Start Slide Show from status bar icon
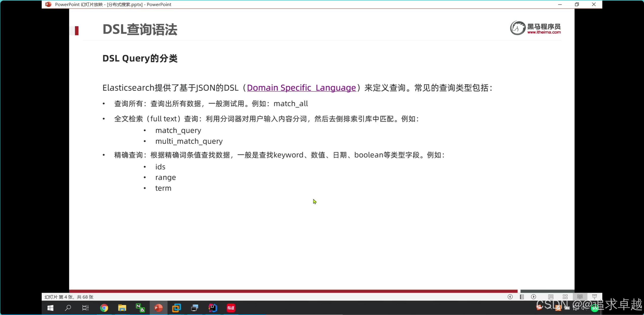 (594, 297)
